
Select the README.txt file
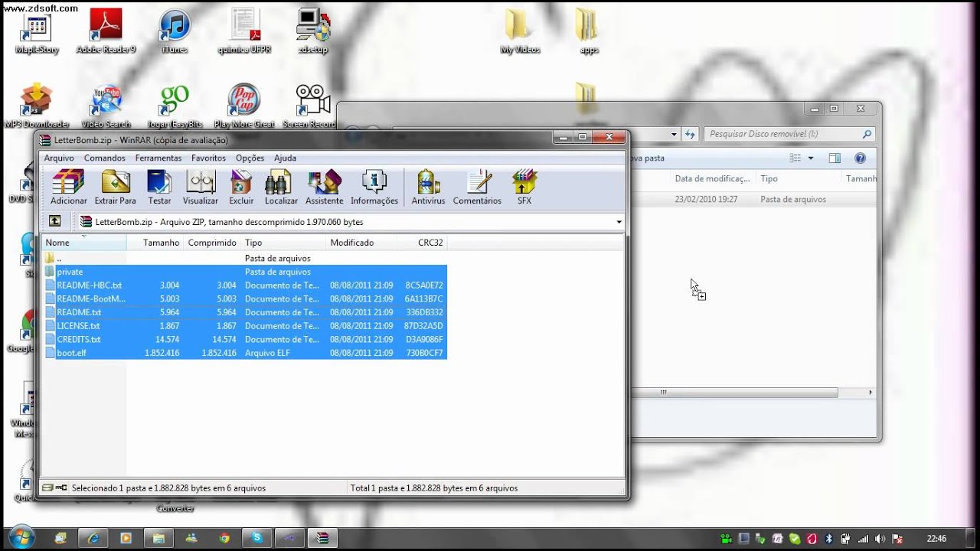click(245, 312)
